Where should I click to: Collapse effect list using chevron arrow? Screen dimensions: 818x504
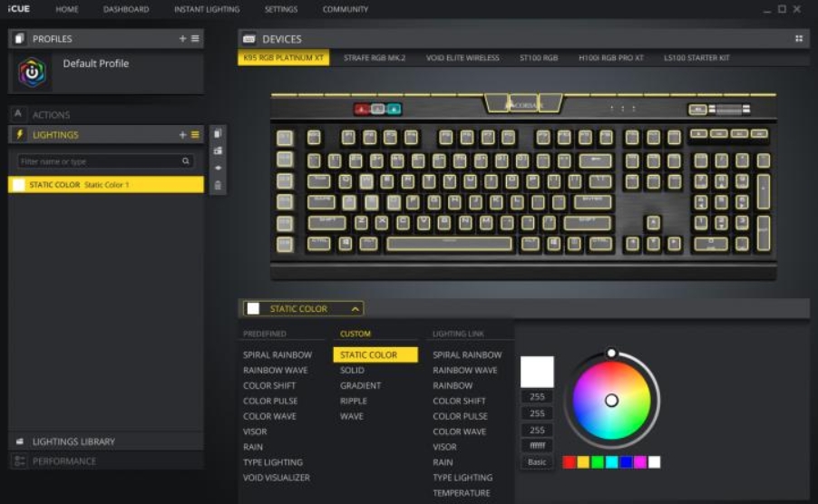click(x=355, y=309)
